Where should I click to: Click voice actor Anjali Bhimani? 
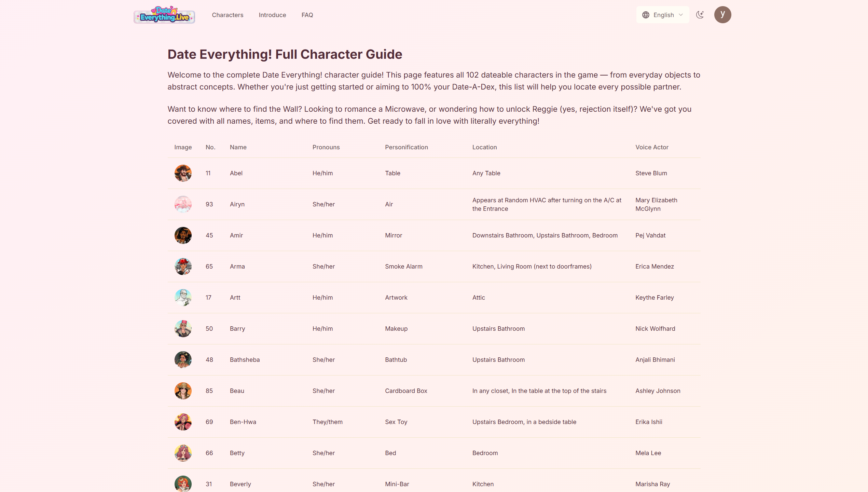pyautogui.click(x=655, y=360)
